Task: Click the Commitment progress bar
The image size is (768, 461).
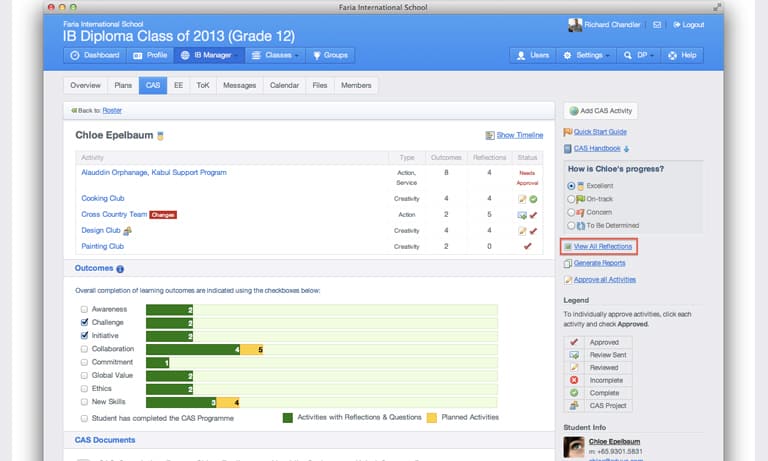Action: 322,363
